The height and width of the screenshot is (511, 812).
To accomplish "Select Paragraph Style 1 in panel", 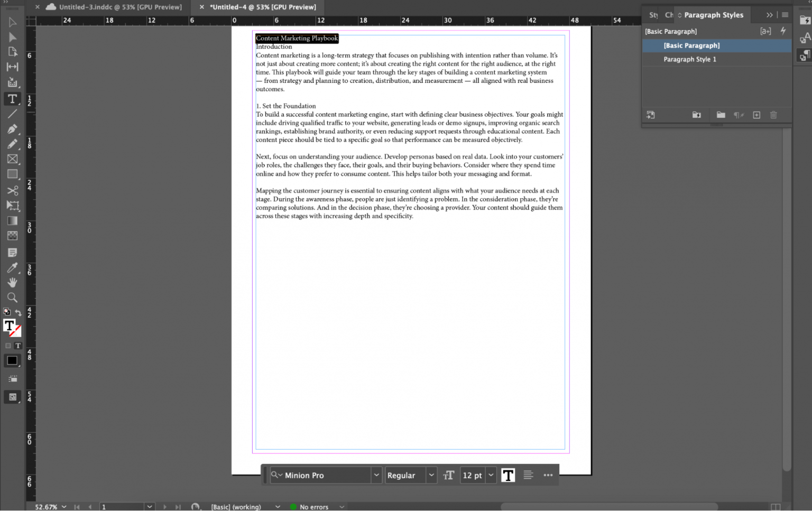I will point(690,59).
